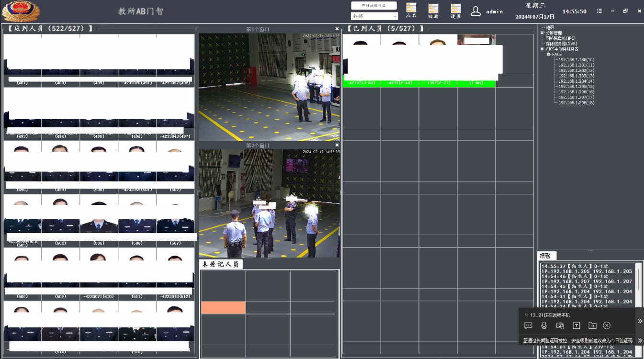Viewport: 644px width, 359px height.
Task: Click the remote keyboard-mouse control icon
Action: tap(560, 325)
